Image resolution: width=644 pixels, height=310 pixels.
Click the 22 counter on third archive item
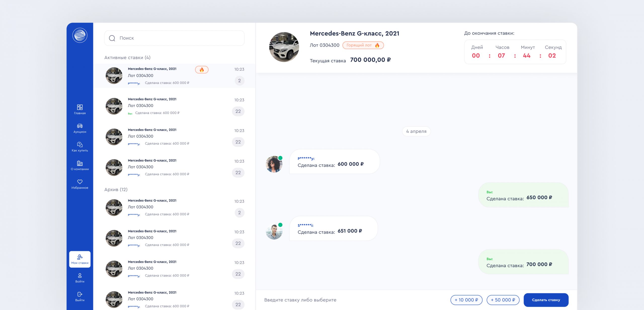[x=238, y=274]
